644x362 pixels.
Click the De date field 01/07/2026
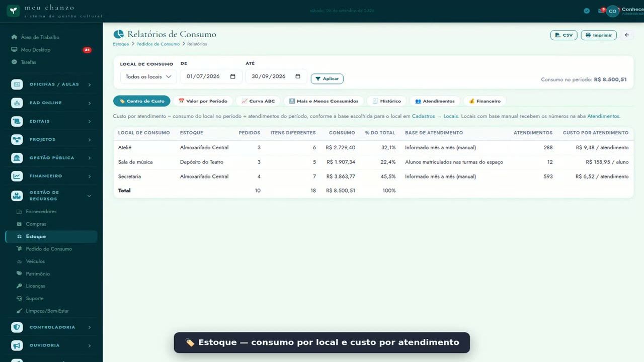click(211, 76)
